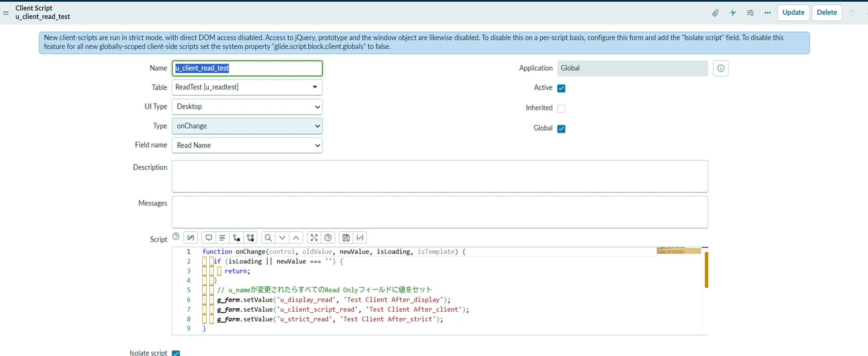The width and height of the screenshot is (868, 356).
Task: Open the script debugger check icon
Action: point(360,238)
